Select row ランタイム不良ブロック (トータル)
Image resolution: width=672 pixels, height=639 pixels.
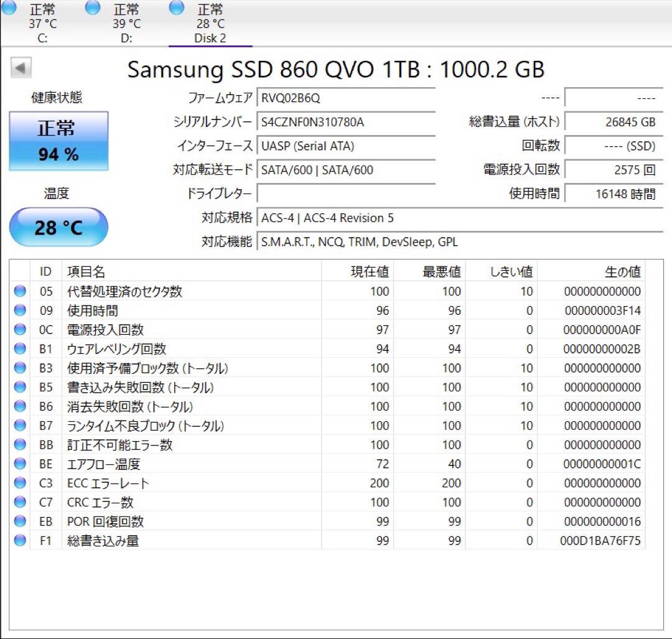coord(327,426)
